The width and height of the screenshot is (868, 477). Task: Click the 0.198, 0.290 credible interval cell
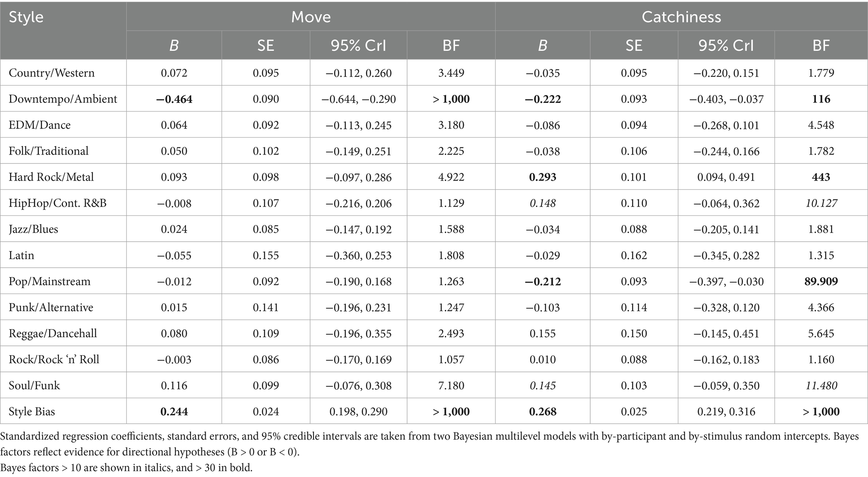click(x=358, y=411)
